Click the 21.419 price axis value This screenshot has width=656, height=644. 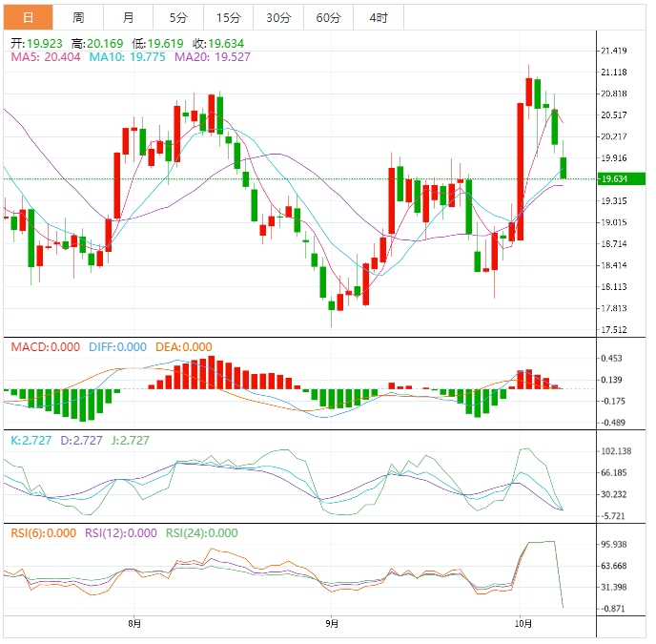point(614,51)
